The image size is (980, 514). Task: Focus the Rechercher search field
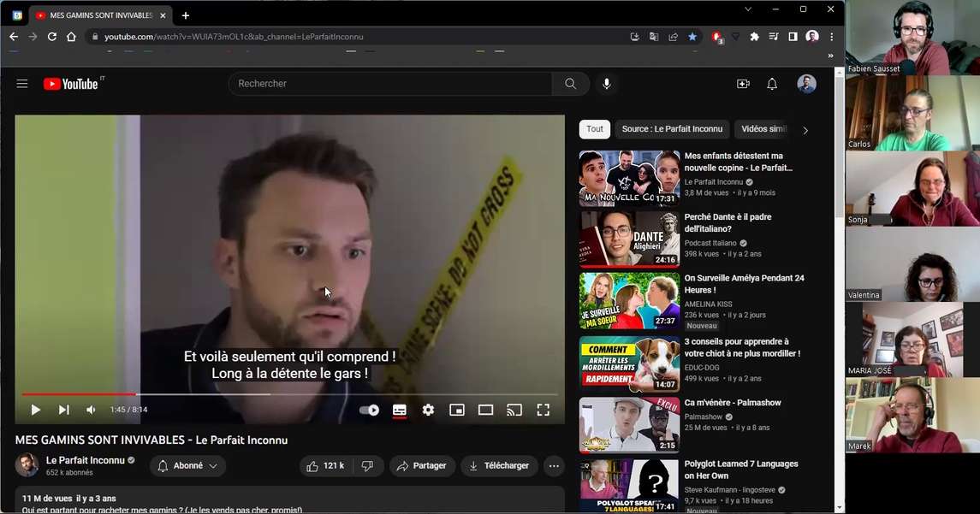390,84
